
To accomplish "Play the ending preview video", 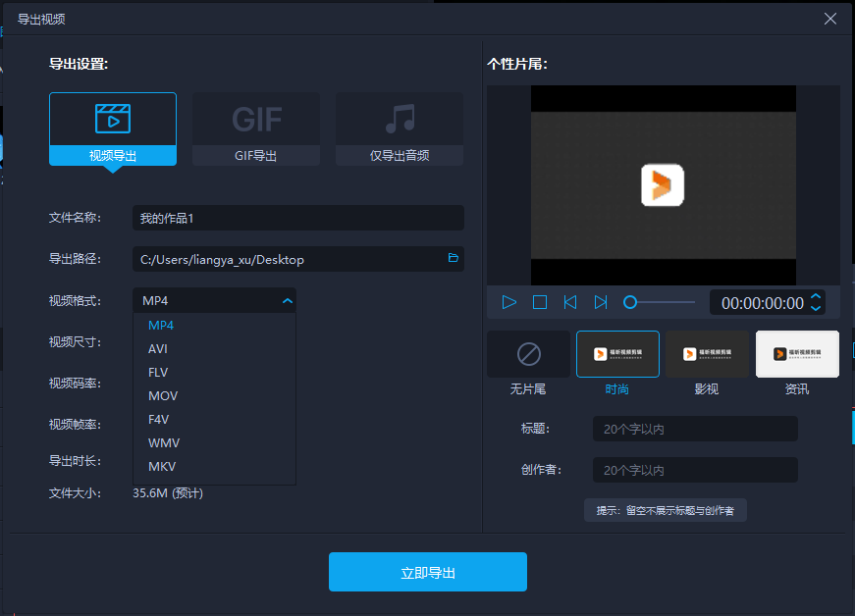I will tap(508, 303).
